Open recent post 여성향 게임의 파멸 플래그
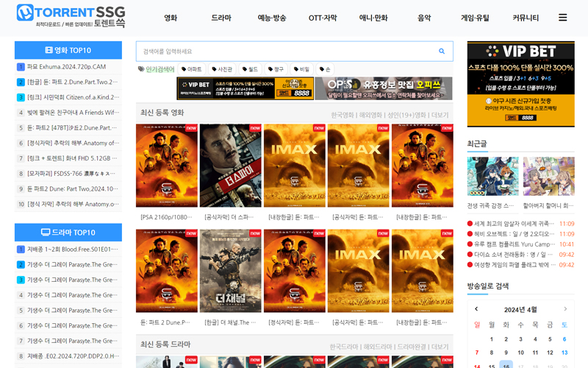 pos(514,264)
